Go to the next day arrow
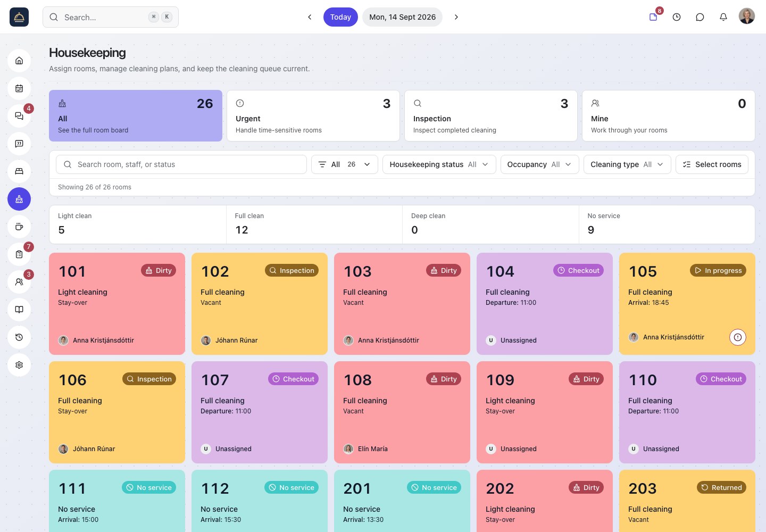Viewport: 766px width, 532px height. (x=456, y=17)
